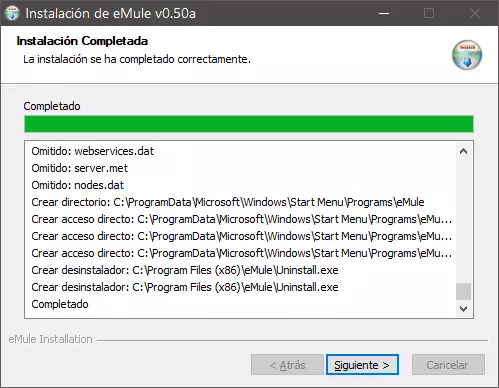Select log line 'Omitido: nodes.dat'
The width and height of the screenshot is (499, 388).
point(78,185)
